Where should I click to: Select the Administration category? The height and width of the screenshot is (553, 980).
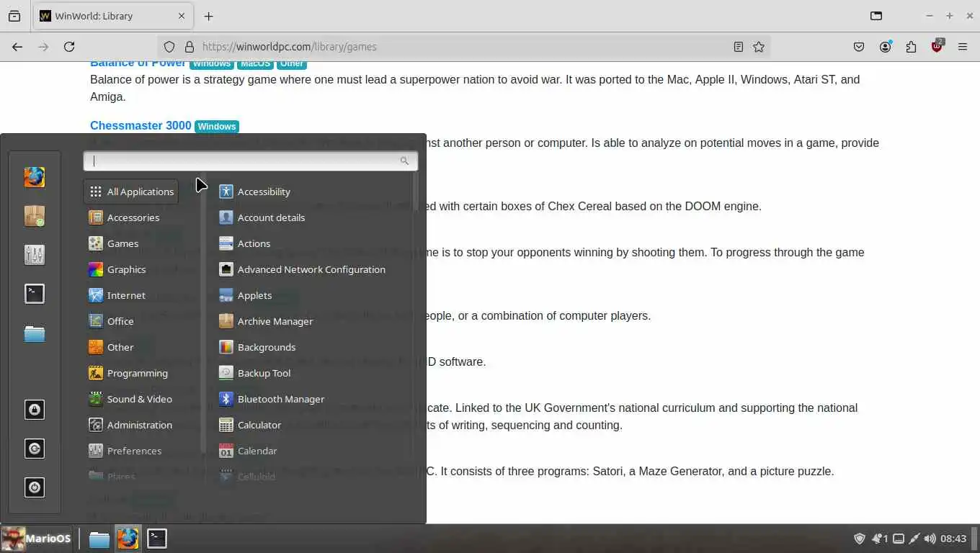tap(130, 425)
